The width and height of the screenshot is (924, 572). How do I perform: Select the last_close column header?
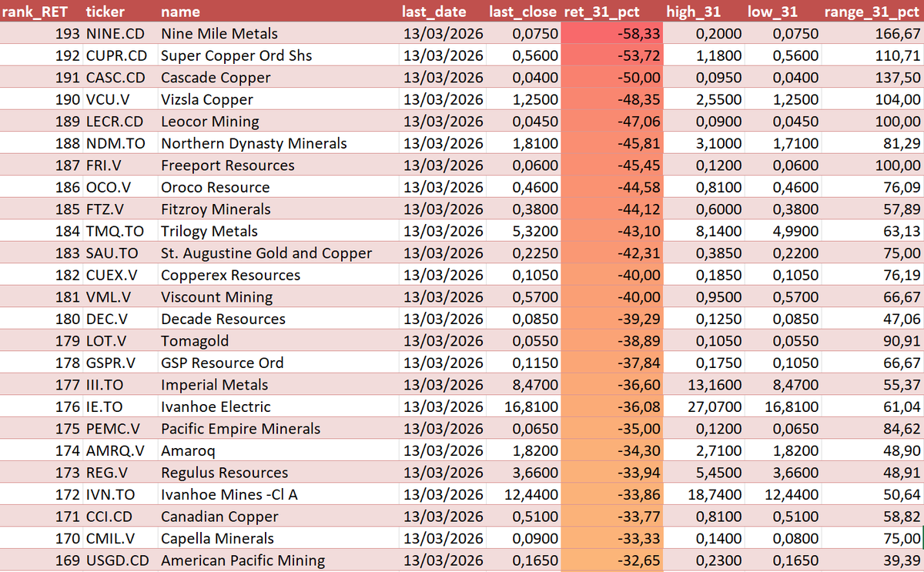point(524,12)
